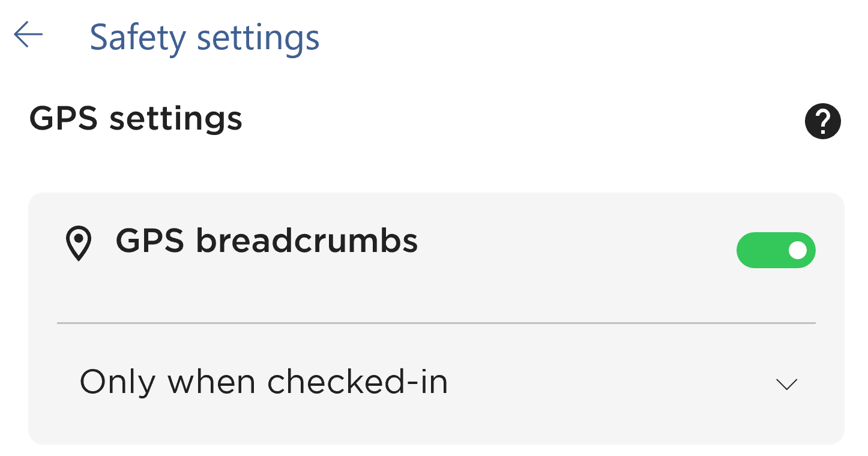Click the white knob on the toggle
Image resolution: width=868 pixels, height=456 pixels.
tap(798, 250)
